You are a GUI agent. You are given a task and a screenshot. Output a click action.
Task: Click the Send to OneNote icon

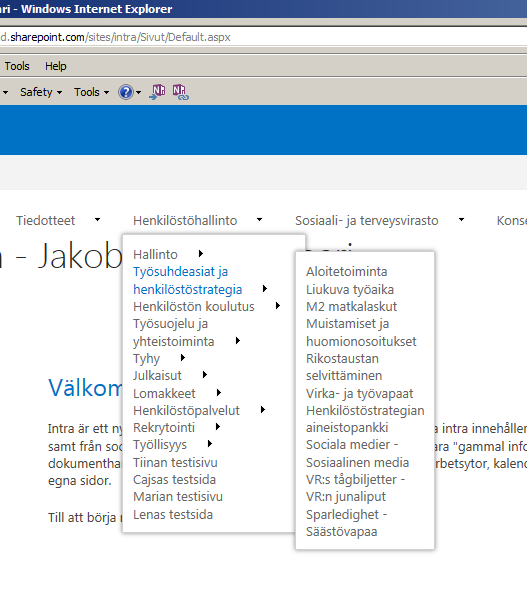pos(157,92)
